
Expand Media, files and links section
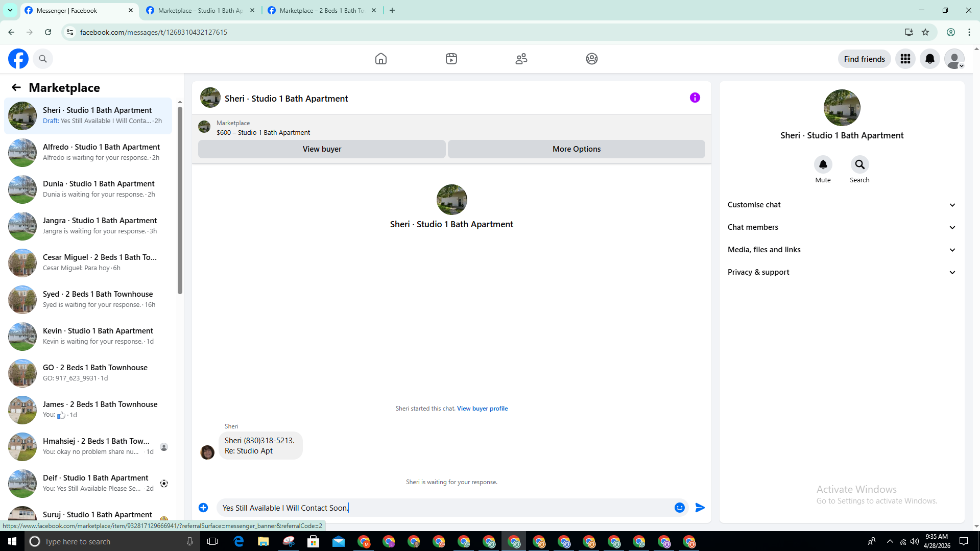pyautogui.click(x=842, y=250)
